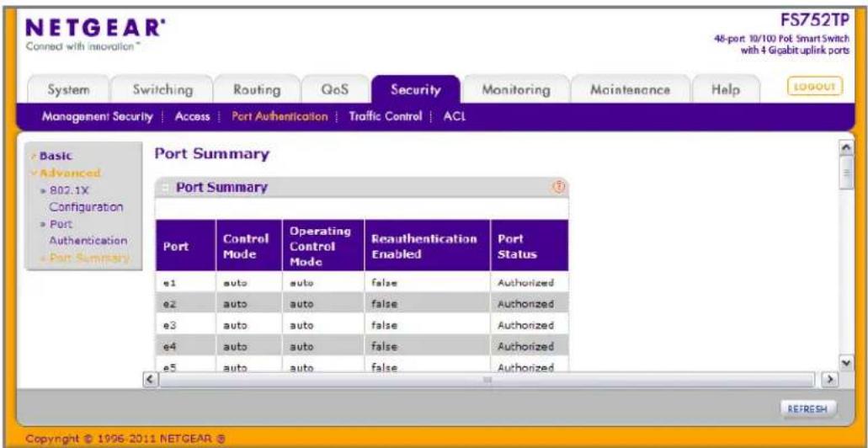
Task: Select port e5 cell
Action: point(185,365)
